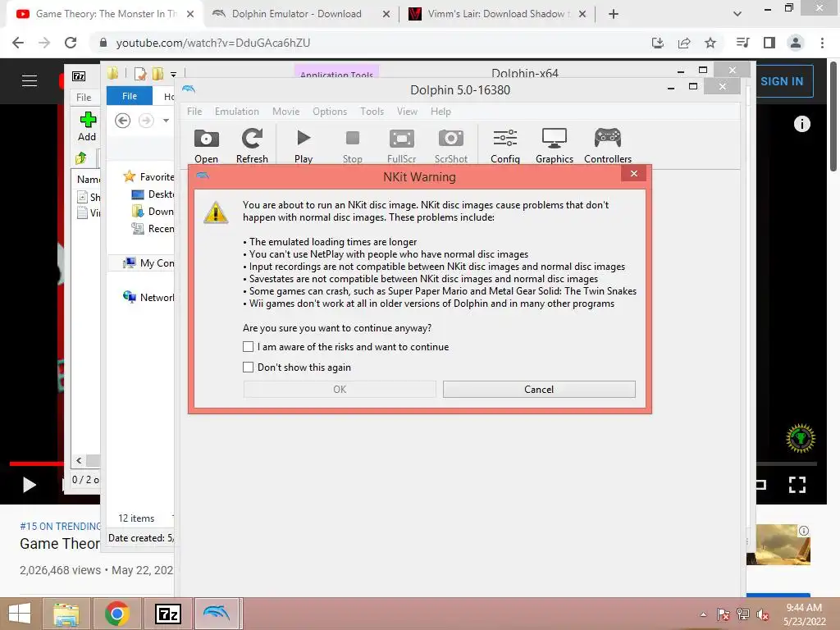Viewport: 840px width, 630px height.
Task: Bookmark this page with the star icon
Action: coord(710,43)
